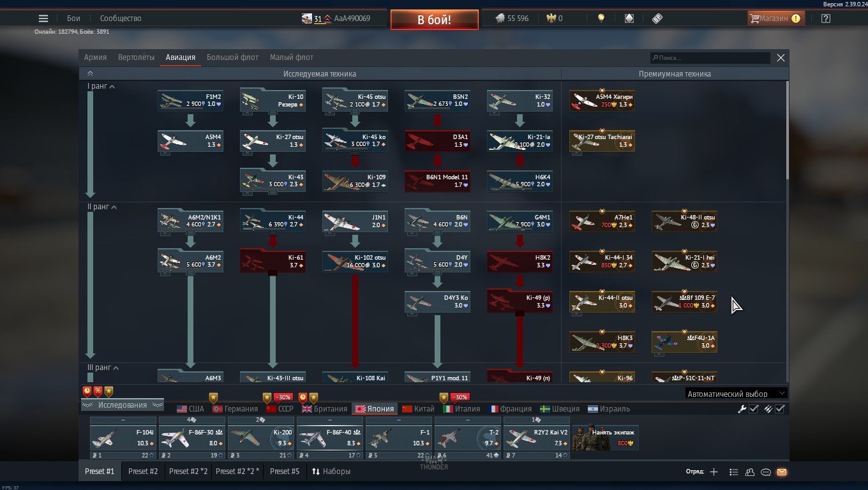Open the hamburger main menu
868x490 pixels.
(43, 19)
